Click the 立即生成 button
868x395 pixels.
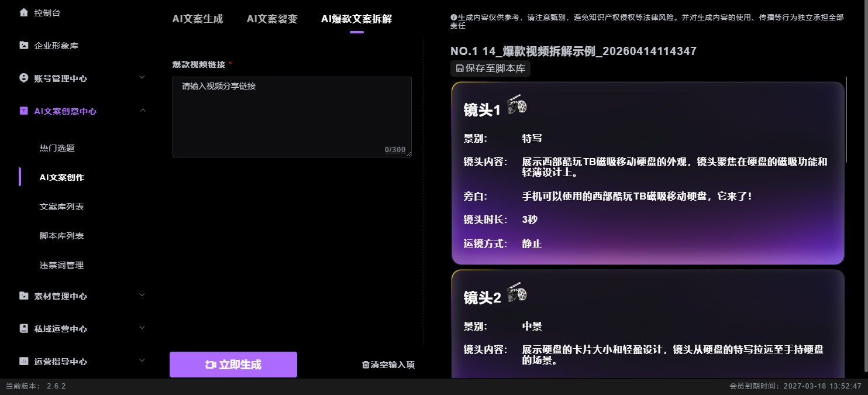[233, 365]
